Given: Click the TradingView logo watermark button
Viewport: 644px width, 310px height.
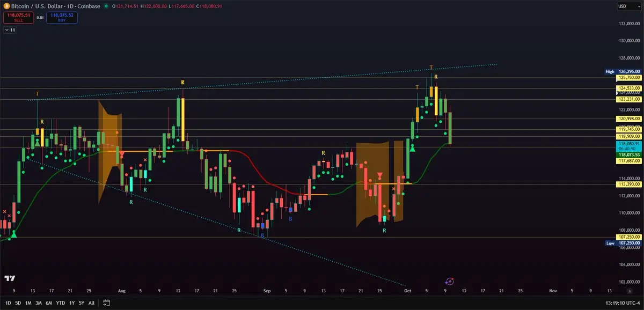Looking at the screenshot, I should tap(9, 278).
